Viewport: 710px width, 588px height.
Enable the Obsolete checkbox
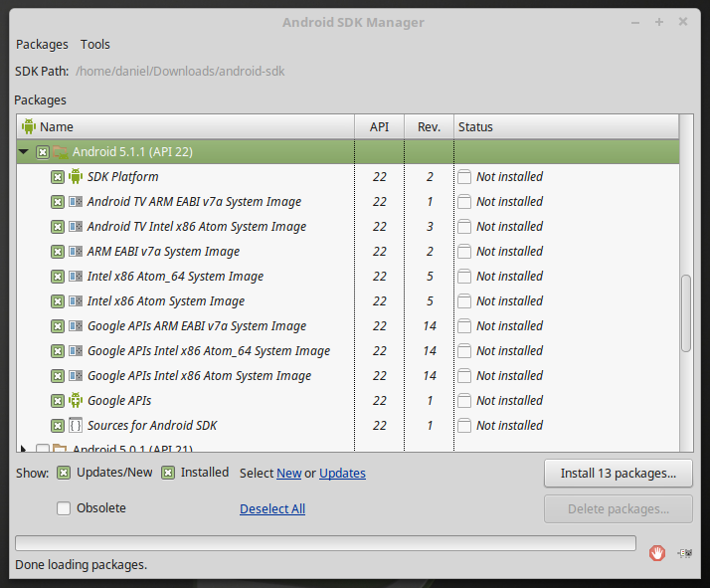pos(64,508)
